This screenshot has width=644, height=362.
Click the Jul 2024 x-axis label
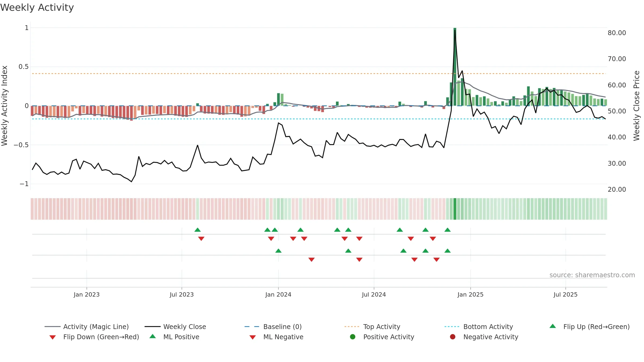pos(374,294)
